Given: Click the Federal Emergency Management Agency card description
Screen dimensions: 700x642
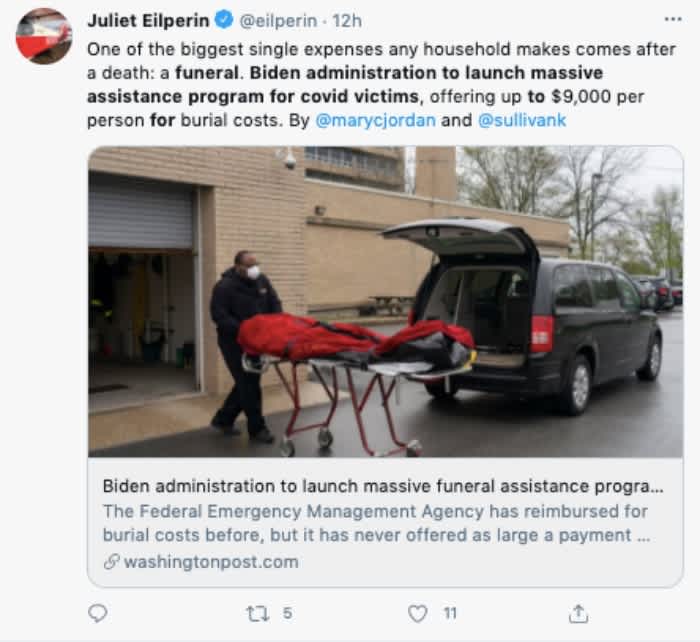Looking at the screenshot, I should pyautogui.click(x=376, y=523).
